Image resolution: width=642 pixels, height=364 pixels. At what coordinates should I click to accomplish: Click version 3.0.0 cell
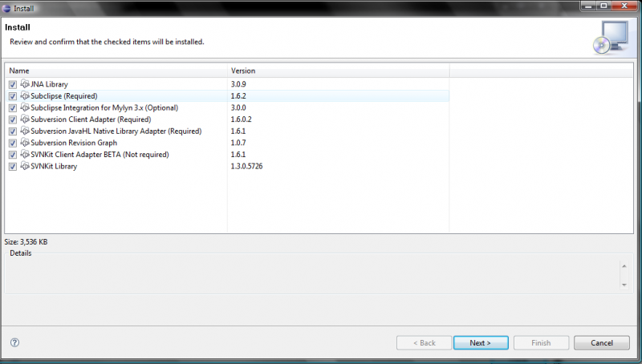coord(238,108)
